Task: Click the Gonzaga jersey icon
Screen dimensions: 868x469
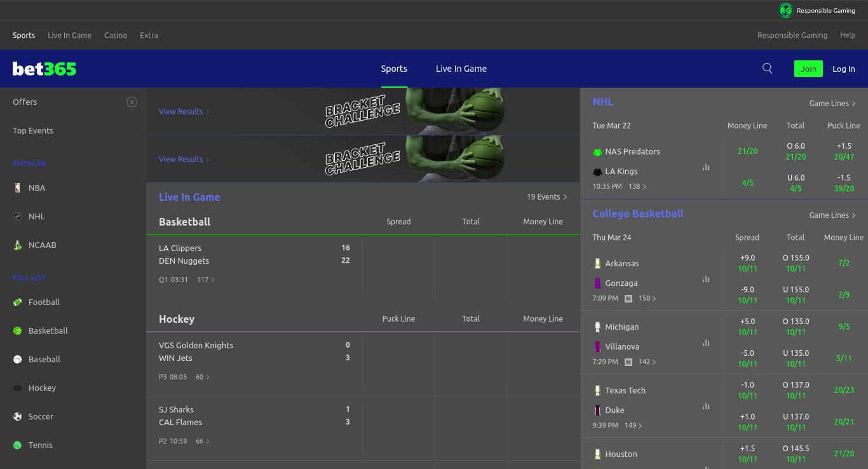Action: pyautogui.click(x=597, y=283)
